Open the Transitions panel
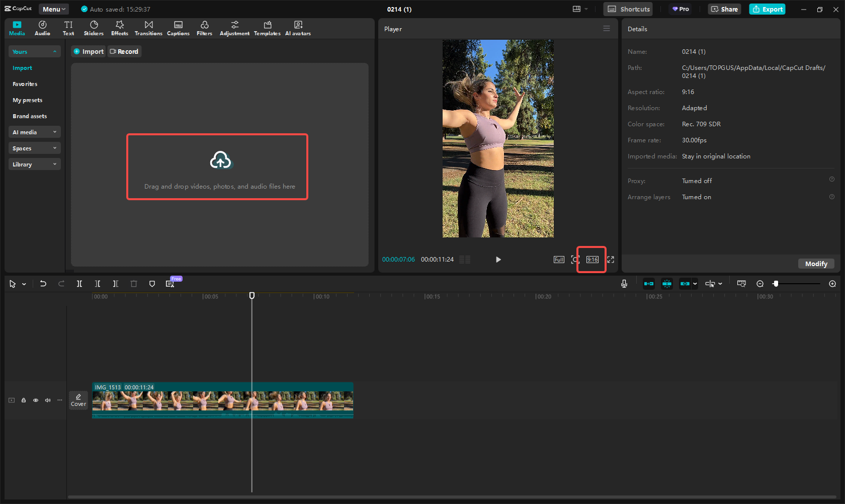 click(x=148, y=28)
